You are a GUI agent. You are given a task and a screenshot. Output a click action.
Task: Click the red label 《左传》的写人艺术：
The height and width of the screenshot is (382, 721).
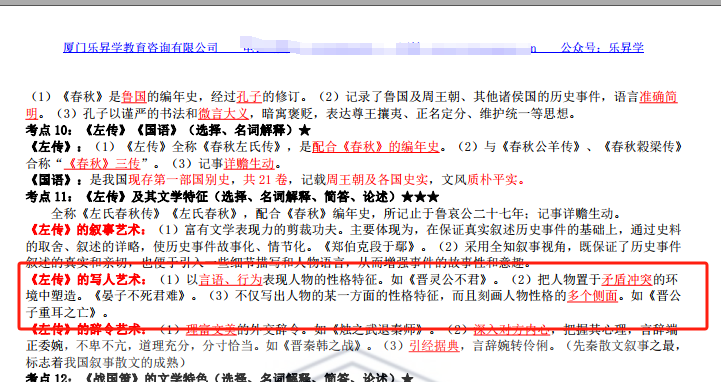[x=86, y=279]
